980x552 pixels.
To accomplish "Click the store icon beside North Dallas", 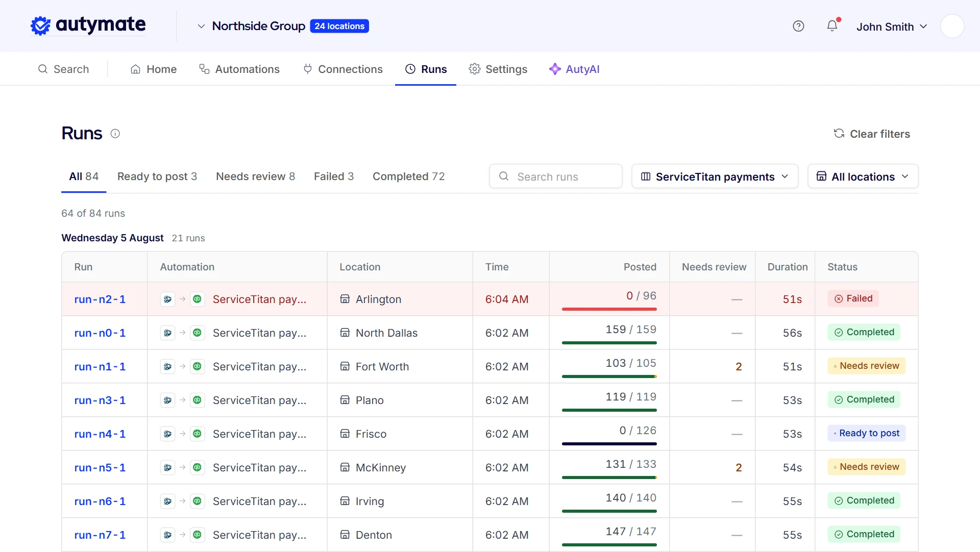I will click(345, 333).
